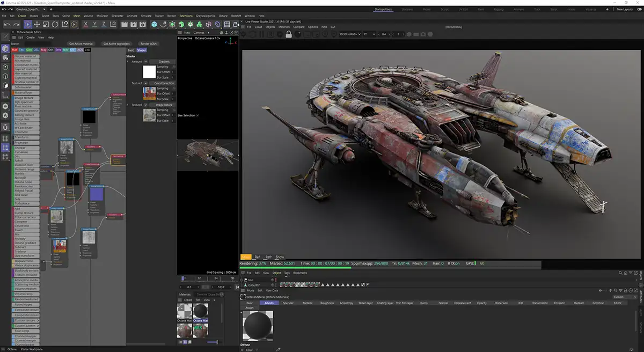
Task: Toggle the Y axis lock
Action: [94, 25]
